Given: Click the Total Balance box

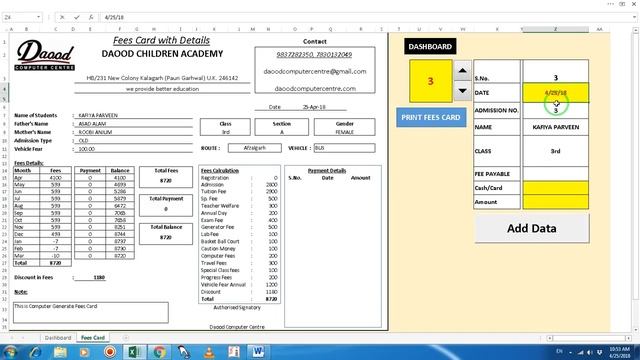Looking at the screenshot, I should (x=166, y=233).
